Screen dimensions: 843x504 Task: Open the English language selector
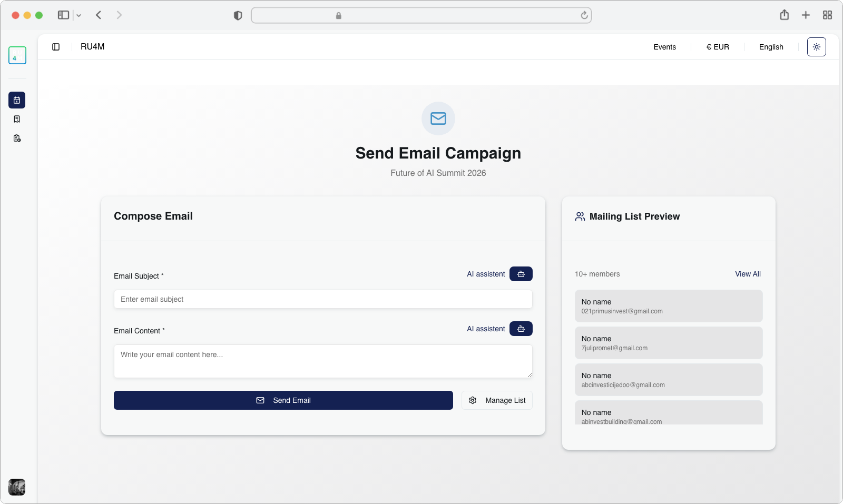click(x=771, y=47)
